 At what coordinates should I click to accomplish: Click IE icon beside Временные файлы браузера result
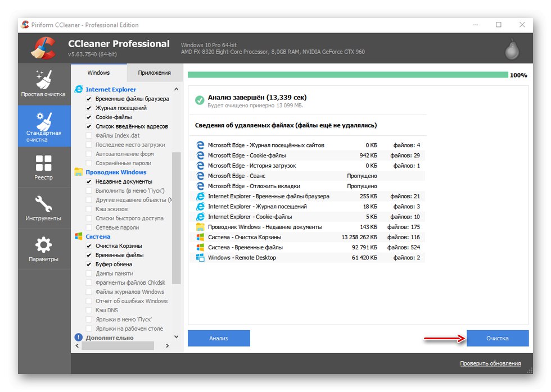click(200, 196)
